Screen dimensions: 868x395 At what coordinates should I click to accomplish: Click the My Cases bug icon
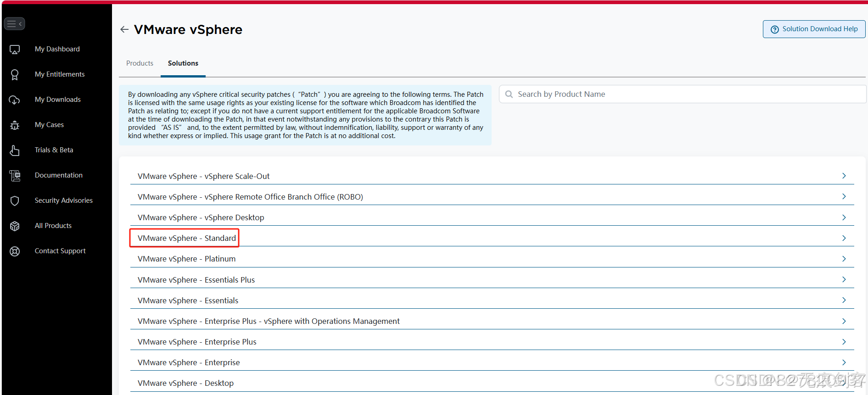click(x=15, y=125)
